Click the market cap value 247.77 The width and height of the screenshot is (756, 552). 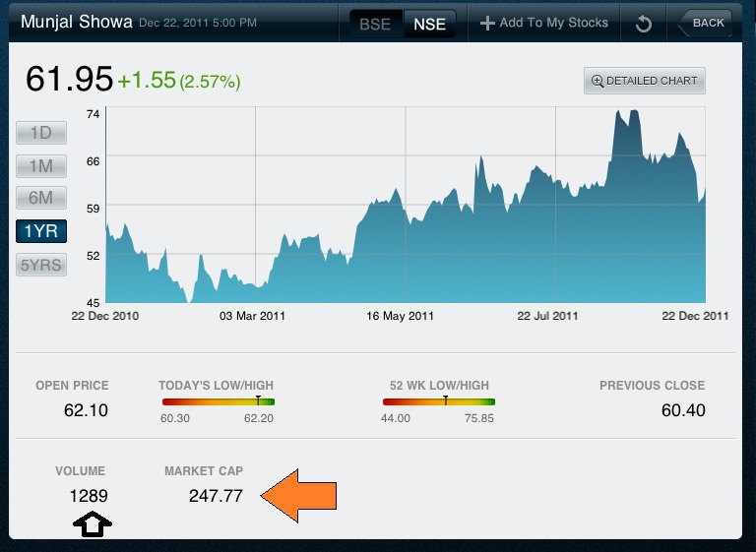(x=216, y=496)
